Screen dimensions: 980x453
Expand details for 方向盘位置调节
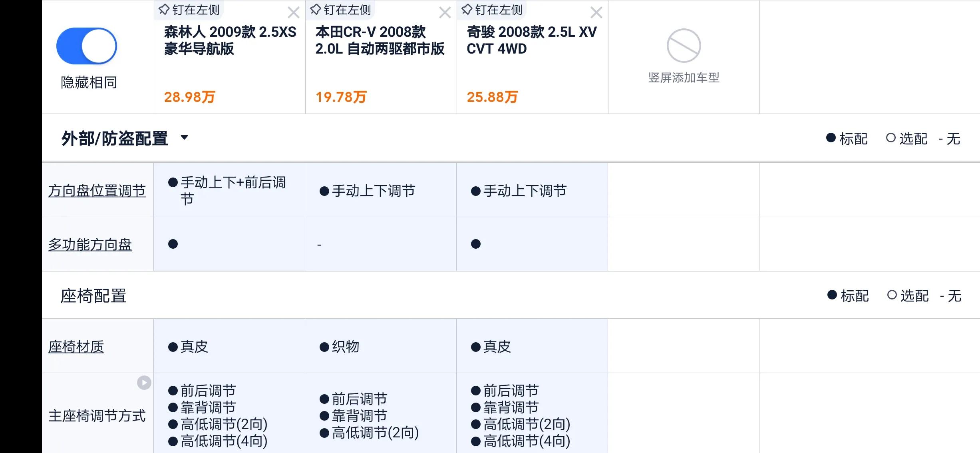(x=97, y=190)
